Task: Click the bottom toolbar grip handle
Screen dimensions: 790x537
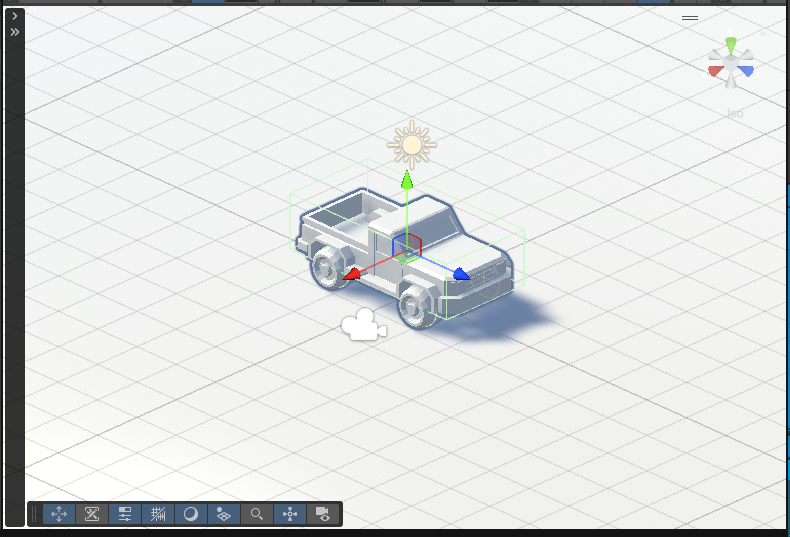Action: pos(34,514)
